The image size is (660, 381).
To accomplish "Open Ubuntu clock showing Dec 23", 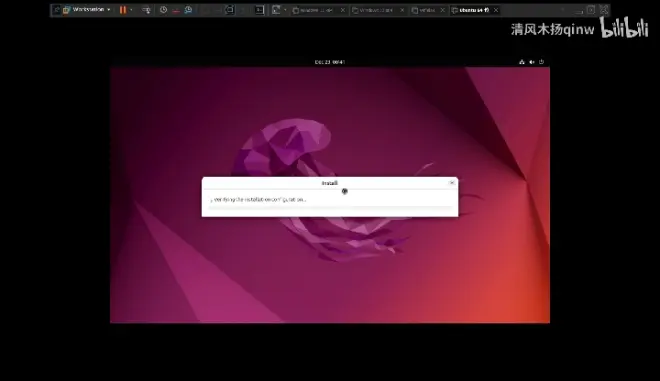I will 330,62.
